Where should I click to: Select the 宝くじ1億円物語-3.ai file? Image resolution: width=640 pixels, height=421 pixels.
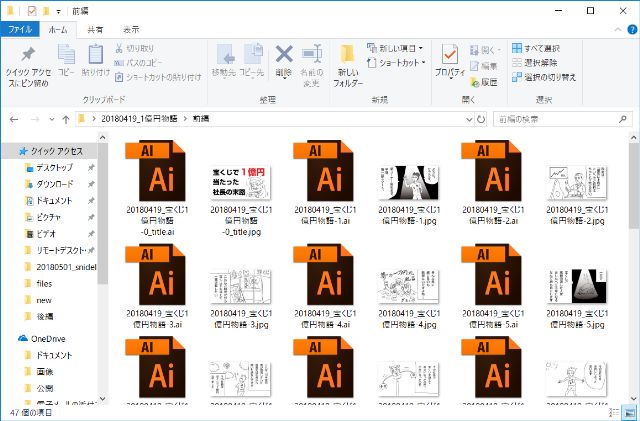click(158, 286)
